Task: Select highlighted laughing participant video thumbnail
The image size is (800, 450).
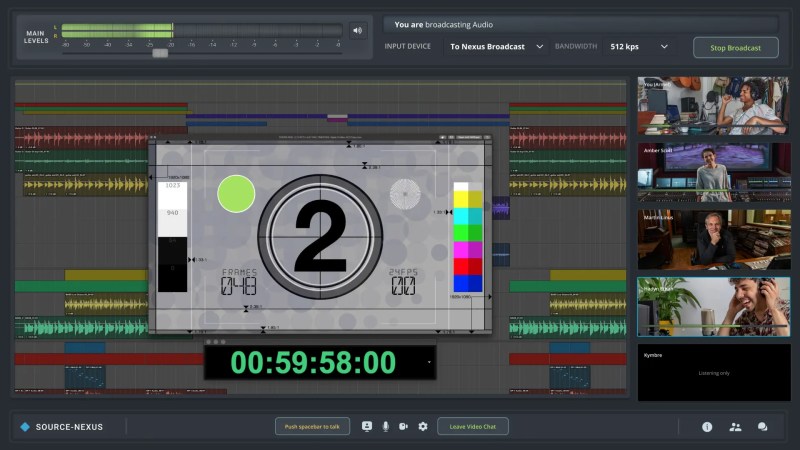Action: coord(713,307)
